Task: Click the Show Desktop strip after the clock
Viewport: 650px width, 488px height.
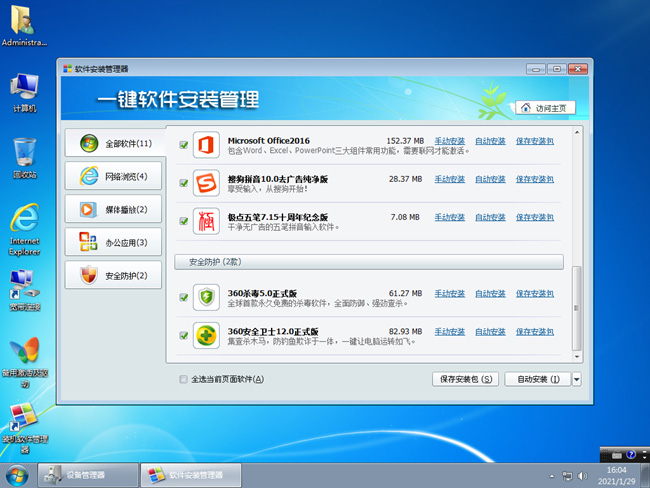Action: click(645, 476)
